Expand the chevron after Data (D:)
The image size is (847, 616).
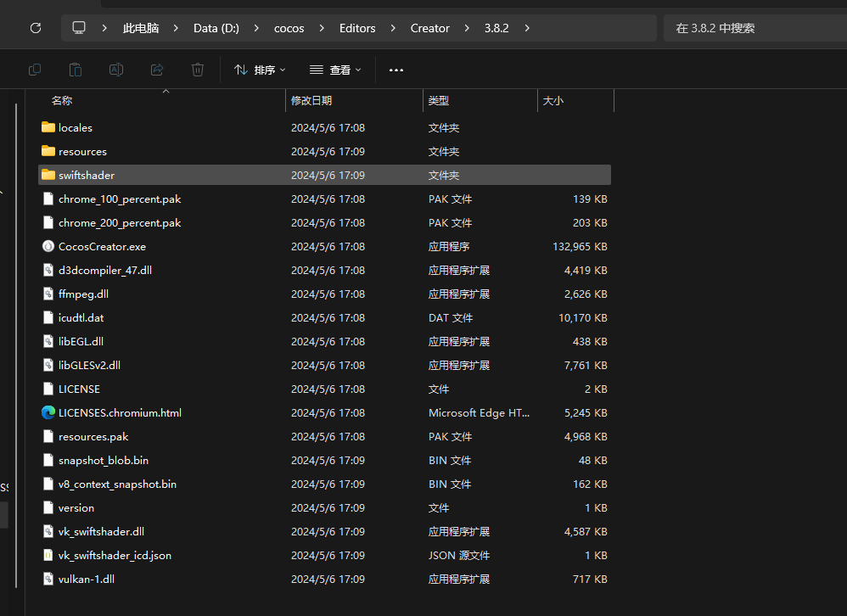[x=256, y=28]
